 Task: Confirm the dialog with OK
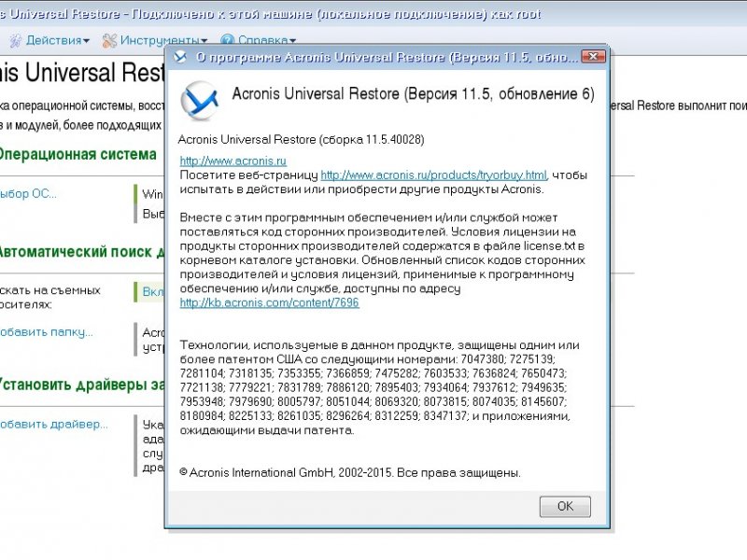tap(565, 506)
